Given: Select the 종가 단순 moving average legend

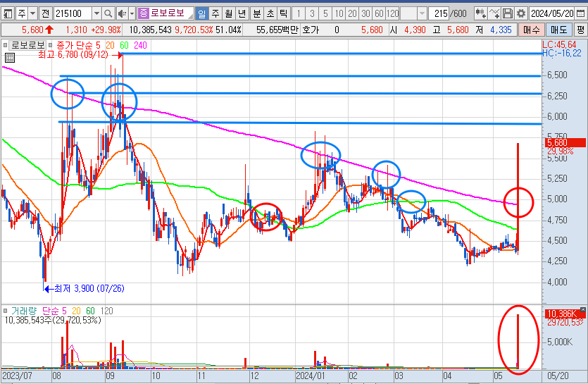Looking at the screenshot, I should (74, 45).
